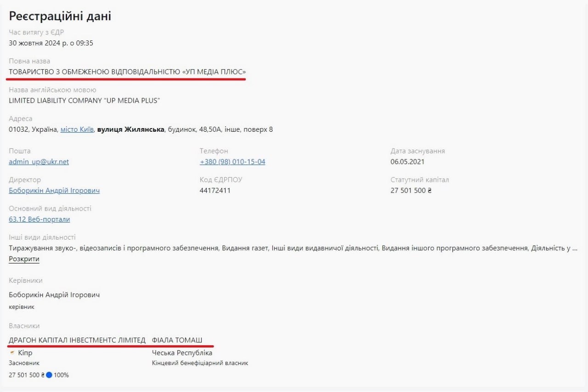
Task: Click the Засновник role label
Action: (24, 363)
